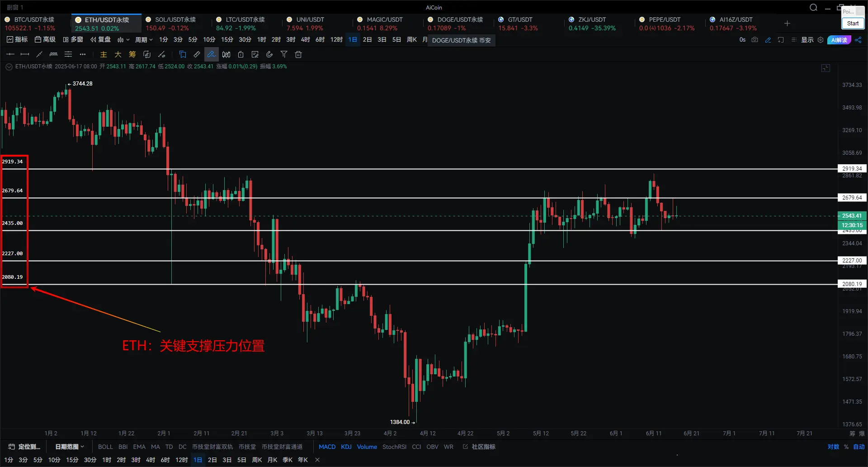Add a new symbol tab with plus
The height and width of the screenshot is (467, 868).
pyautogui.click(x=787, y=23)
